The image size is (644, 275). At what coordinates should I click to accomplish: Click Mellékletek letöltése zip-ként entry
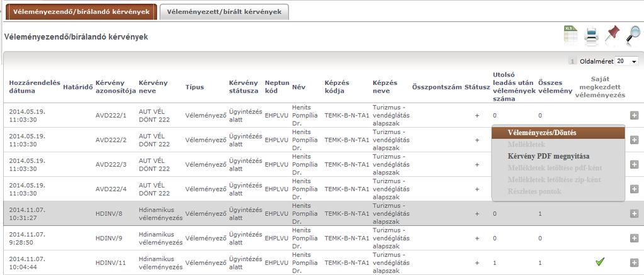click(554, 180)
